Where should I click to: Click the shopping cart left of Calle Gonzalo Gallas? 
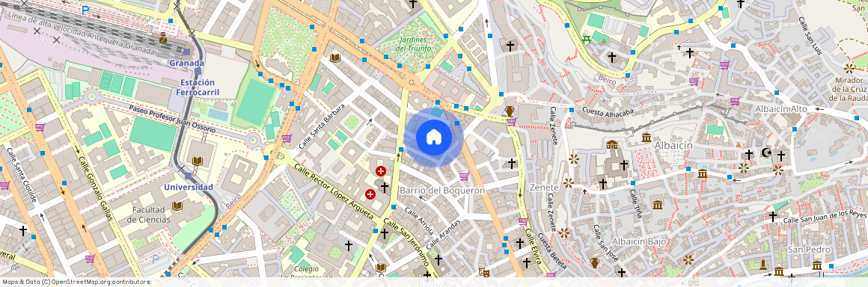pyautogui.click(x=40, y=127)
